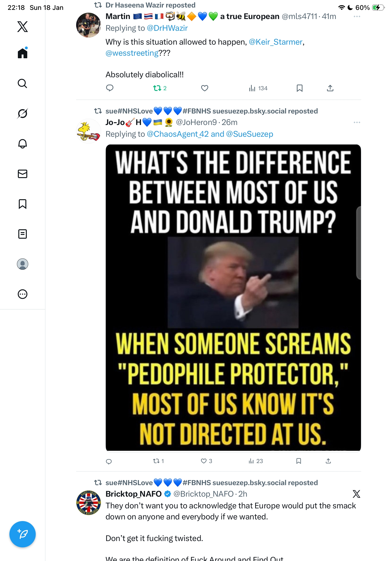This screenshot has width=392, height=561.
Task: Open the Grok icon in sidebar
Action: [23, 114]
